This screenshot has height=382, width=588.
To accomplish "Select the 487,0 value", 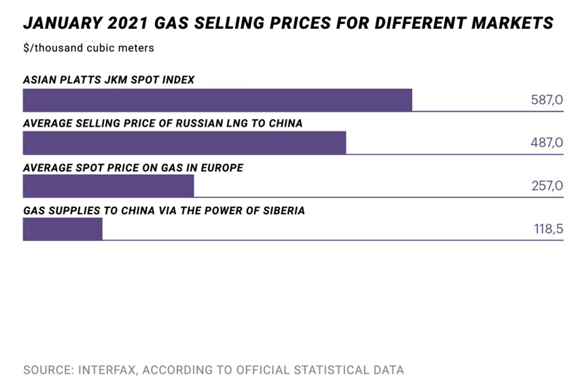I will click(547, 142).
